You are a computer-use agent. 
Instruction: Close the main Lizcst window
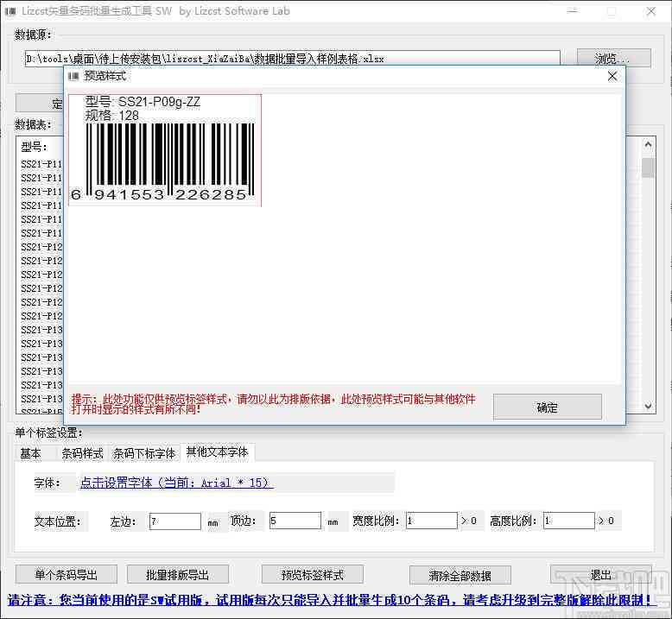click(651, 11)
